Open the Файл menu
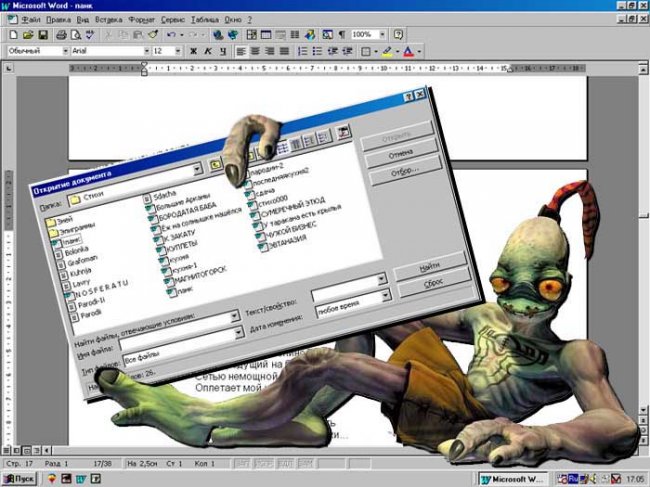Image resolution: width=650 pixels, height=487 pixels. click(x=31, y=19)
